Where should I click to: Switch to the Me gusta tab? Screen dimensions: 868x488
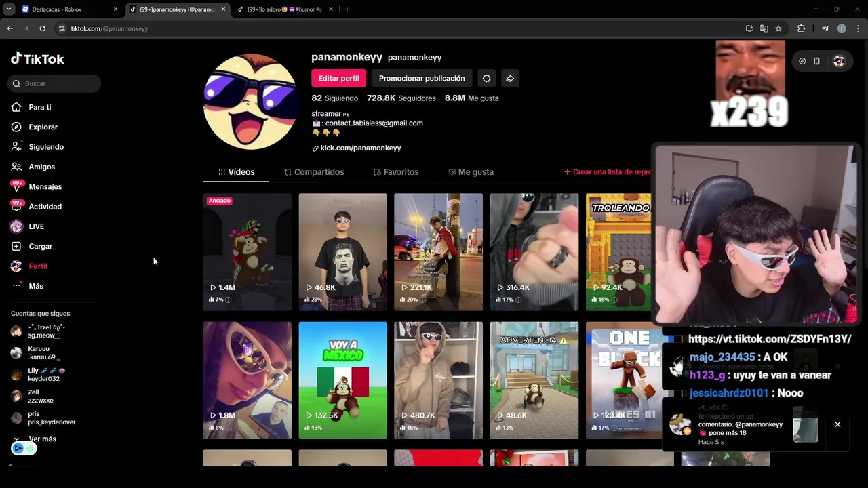(x=471, y=172)
